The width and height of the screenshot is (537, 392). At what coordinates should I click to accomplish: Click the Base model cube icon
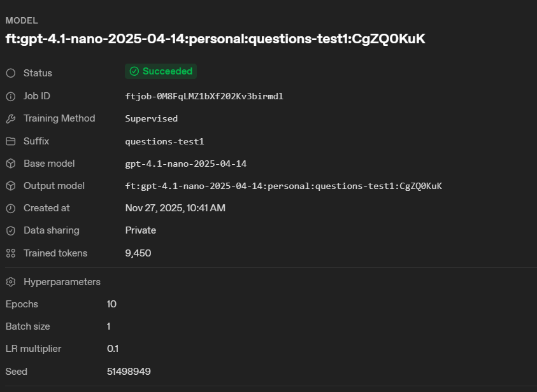pyautogui.click(x=10, y=164)
